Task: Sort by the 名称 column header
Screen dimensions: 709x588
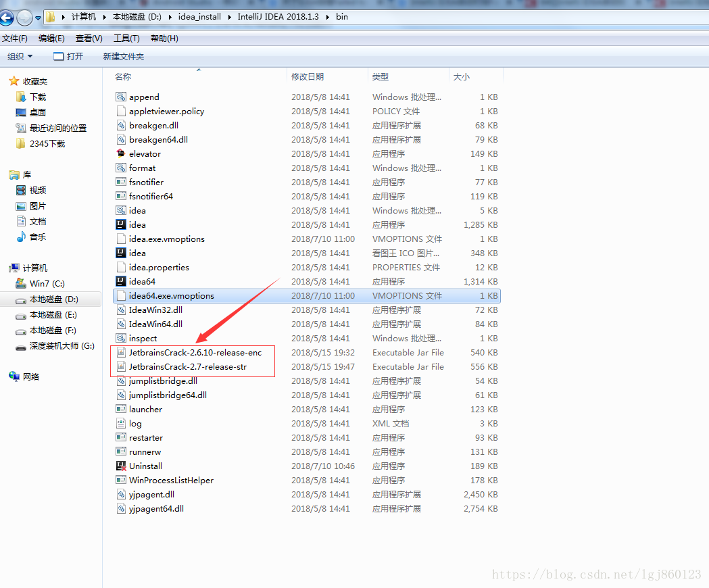Action: (123, 77)
